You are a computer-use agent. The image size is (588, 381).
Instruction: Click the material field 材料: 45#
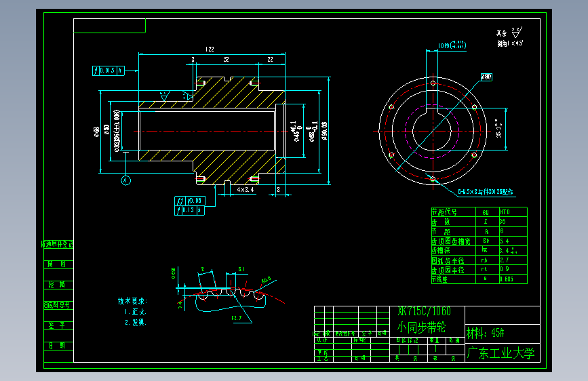tap(485, 333)
